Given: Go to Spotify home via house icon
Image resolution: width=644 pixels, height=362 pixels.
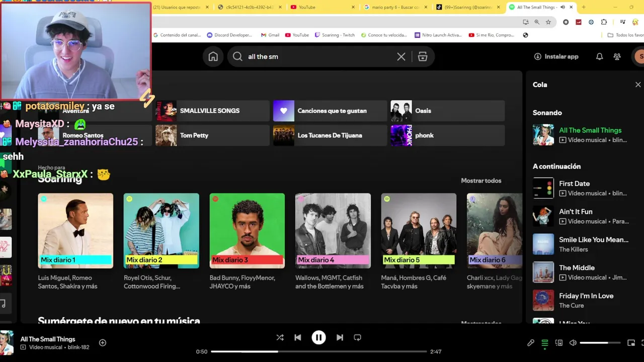Looking at the screenshot, I should click(213, 57).
